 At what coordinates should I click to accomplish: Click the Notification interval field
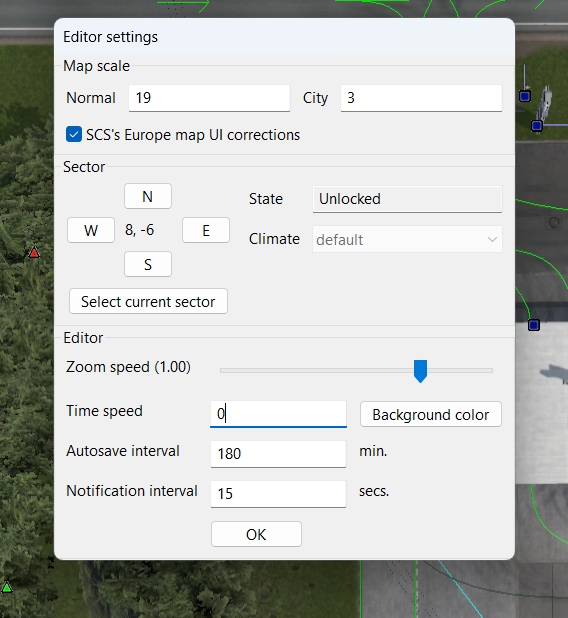[x=278, y=494]
